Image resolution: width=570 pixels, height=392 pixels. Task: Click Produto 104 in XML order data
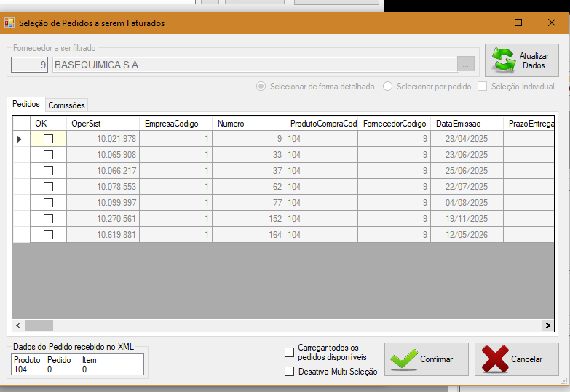20,369
